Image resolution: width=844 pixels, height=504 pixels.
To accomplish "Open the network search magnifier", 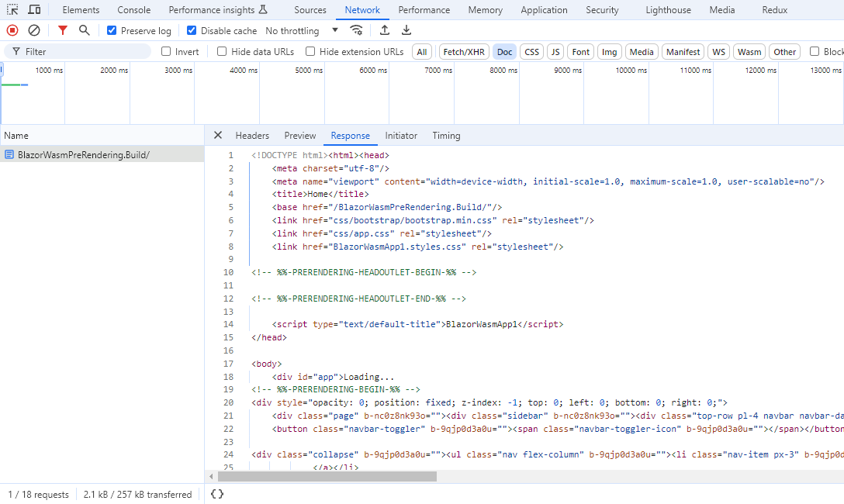I will (85, 30).
